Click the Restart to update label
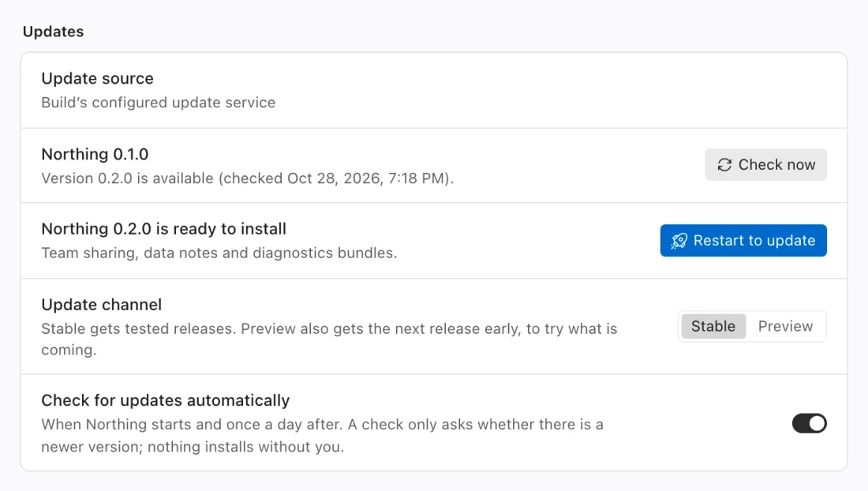 754,241
